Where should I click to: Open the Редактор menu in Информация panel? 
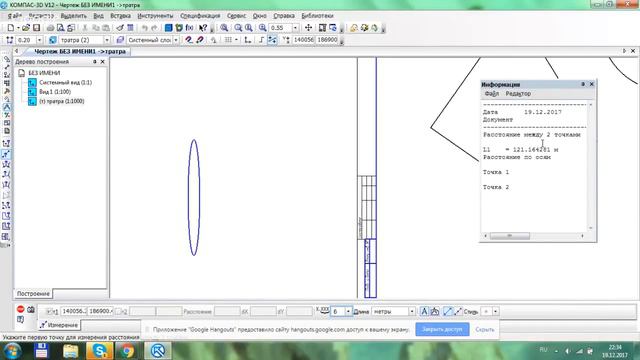click(x=518, y=93)
